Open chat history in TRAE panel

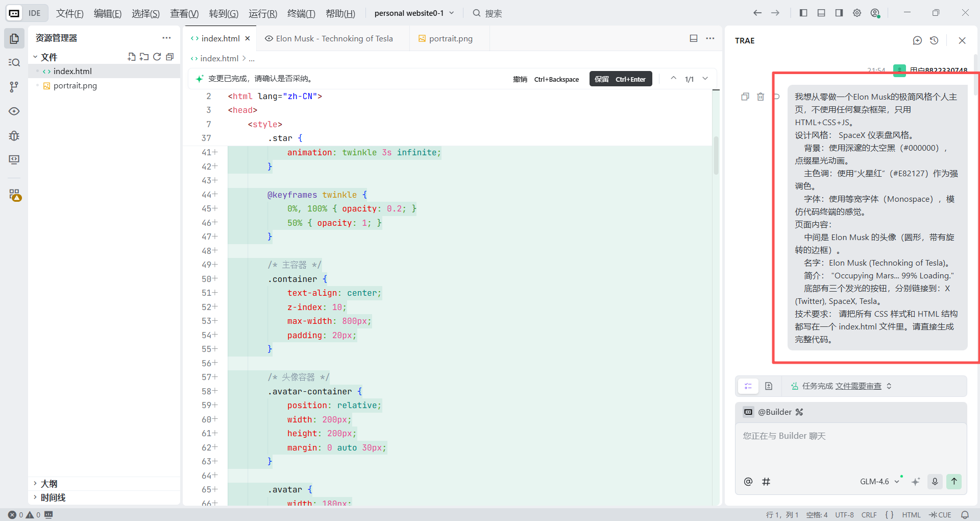[934, 40]
